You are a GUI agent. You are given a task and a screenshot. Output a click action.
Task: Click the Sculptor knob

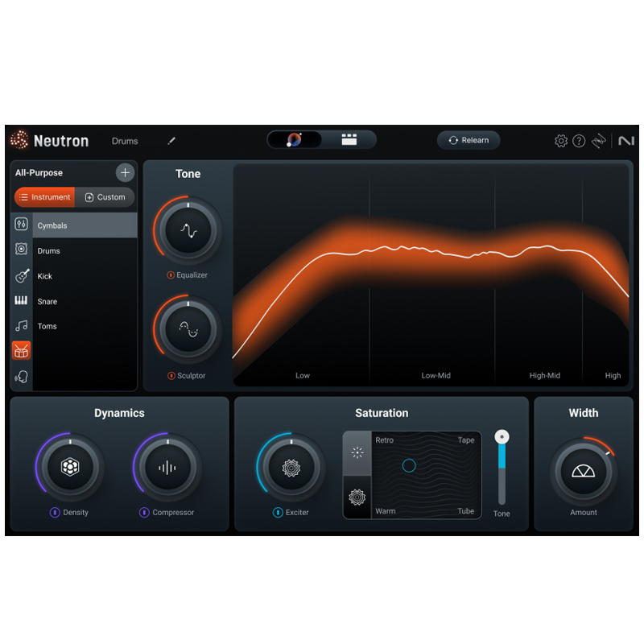click(188, 329)
